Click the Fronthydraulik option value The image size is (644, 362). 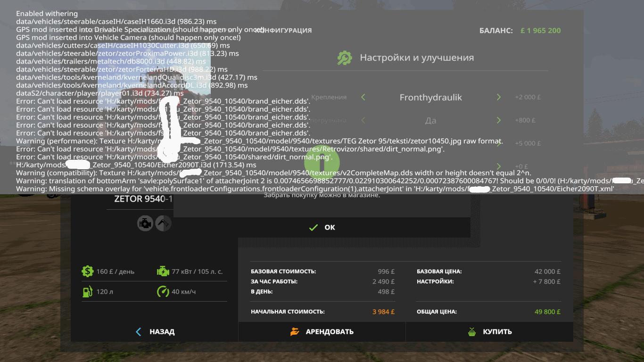[x=430, y=98]
